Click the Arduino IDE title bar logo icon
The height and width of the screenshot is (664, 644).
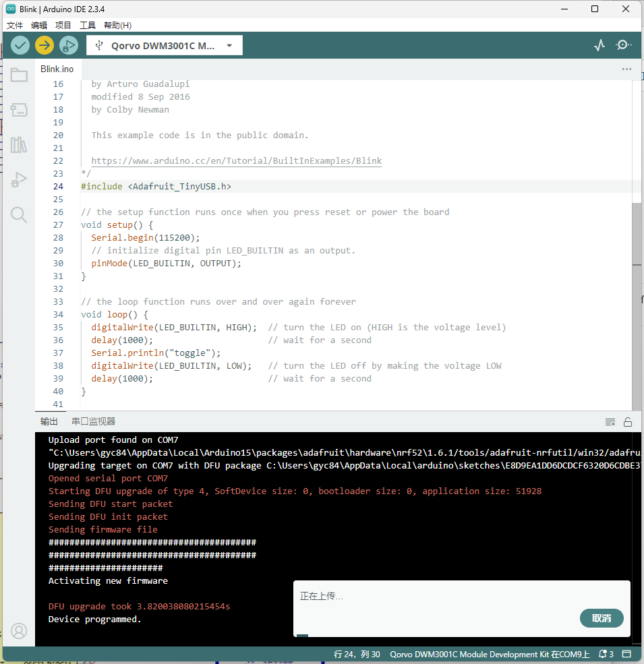11,9
